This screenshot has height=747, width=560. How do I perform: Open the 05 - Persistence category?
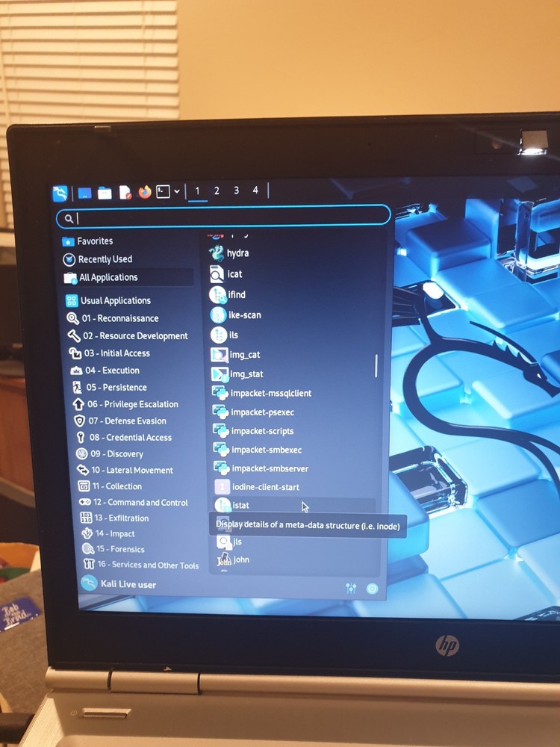(x=134, y=387)
